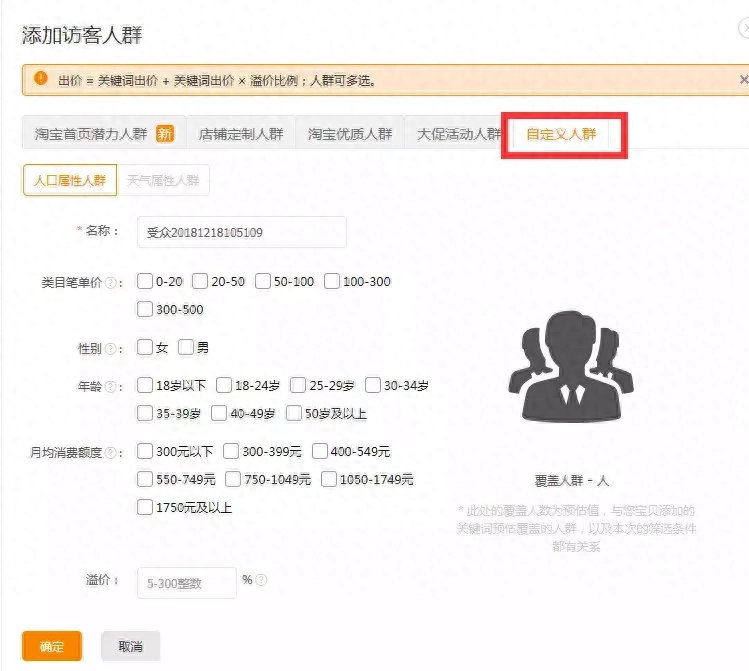Click the orange warning icon in notice bar
Screen dimensions: 749x671
[x=41, y=78]
